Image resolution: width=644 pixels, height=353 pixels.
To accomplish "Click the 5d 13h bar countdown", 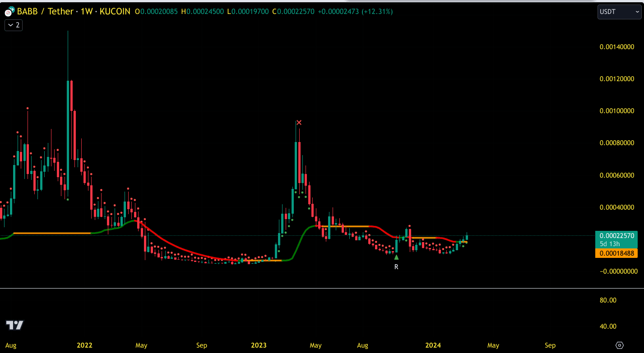I will [609, 244].
